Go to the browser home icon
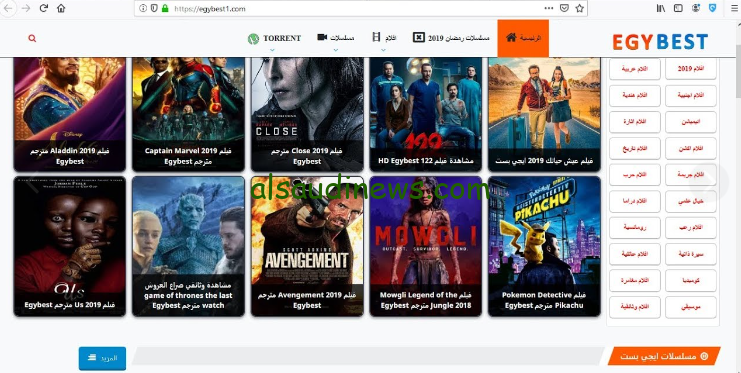The image size is (741, 373). (61, 8)
